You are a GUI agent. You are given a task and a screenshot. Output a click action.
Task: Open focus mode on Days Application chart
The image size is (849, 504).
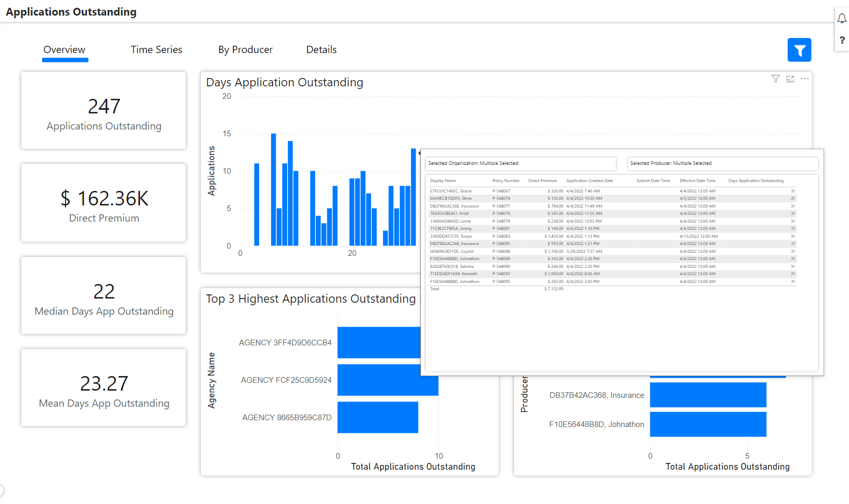click(790, 79)
